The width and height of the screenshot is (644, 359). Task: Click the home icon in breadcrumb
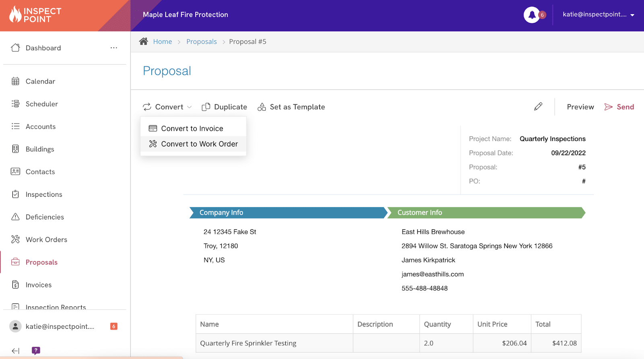pyautogui.click(x=144, y=41)
